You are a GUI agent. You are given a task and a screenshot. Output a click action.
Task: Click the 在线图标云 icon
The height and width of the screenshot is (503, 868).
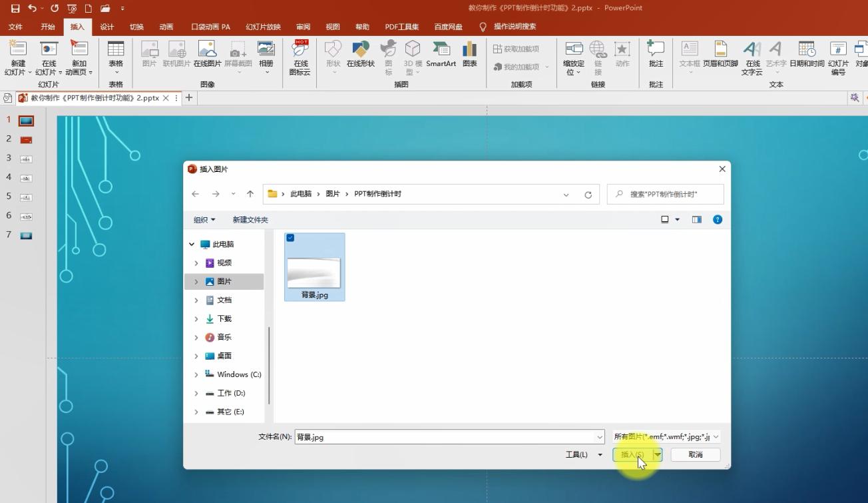(300, 56)
